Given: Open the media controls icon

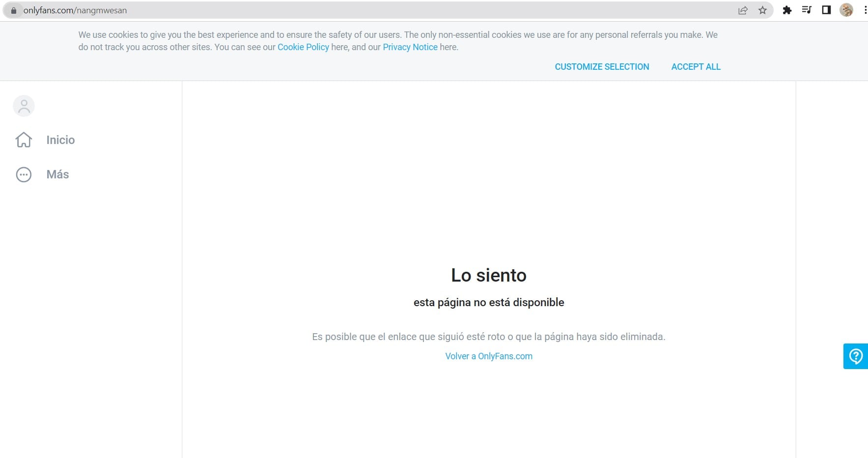Looking at the screenshot, I should 807,10.
